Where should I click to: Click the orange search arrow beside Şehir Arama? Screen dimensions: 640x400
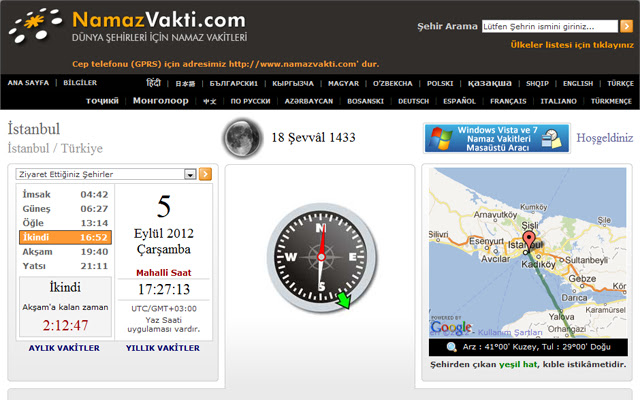pyautogui.click(x=626, y=27)
